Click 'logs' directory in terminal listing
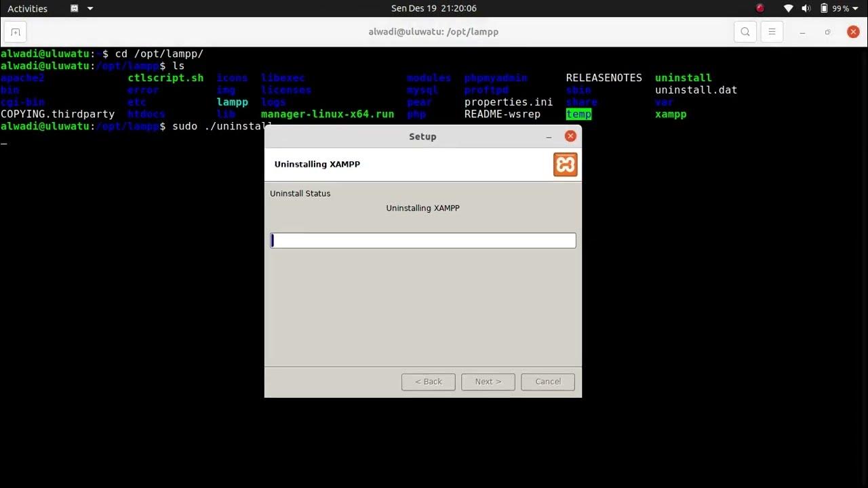Screen dimensions: 868x488 tap(273, 102)
